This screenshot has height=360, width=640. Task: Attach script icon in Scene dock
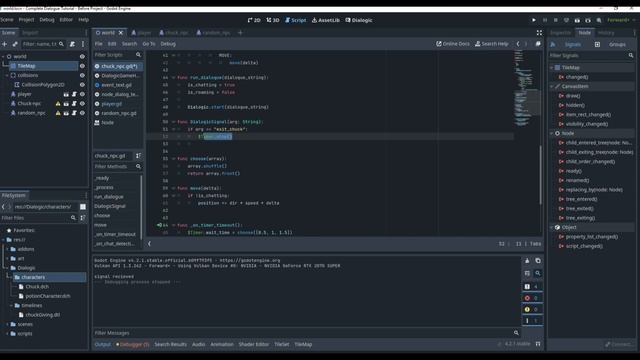72,44
